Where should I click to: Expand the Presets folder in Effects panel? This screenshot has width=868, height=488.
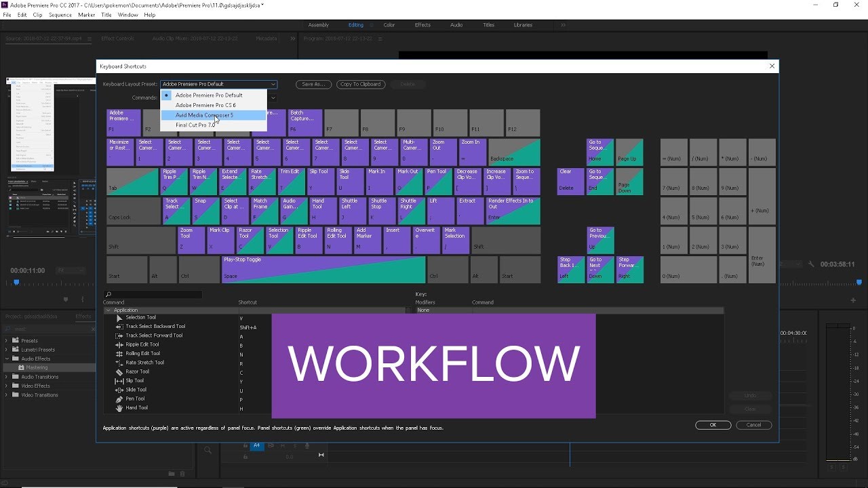[6, 340]
